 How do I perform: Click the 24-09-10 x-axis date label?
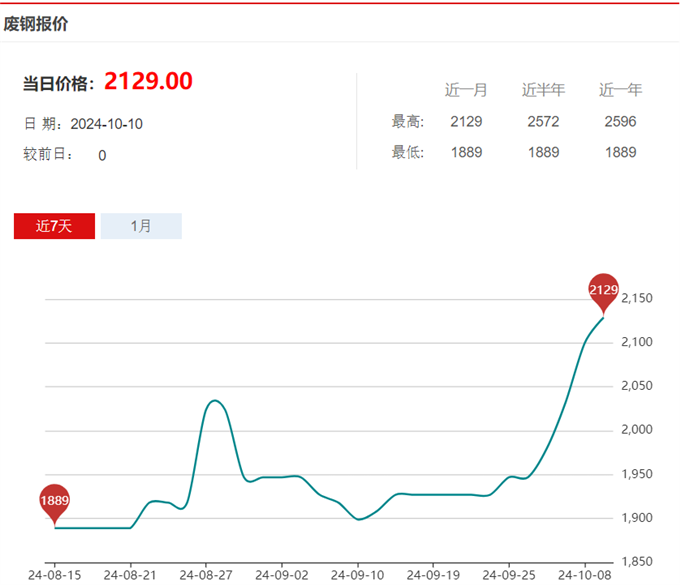pyautogui.click(x=357, y=575)
